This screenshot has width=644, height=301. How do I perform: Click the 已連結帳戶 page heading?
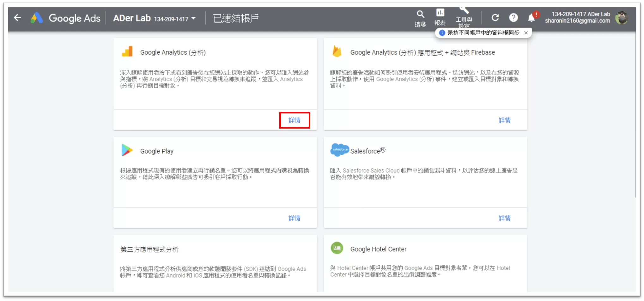click(x=236, y=18)
